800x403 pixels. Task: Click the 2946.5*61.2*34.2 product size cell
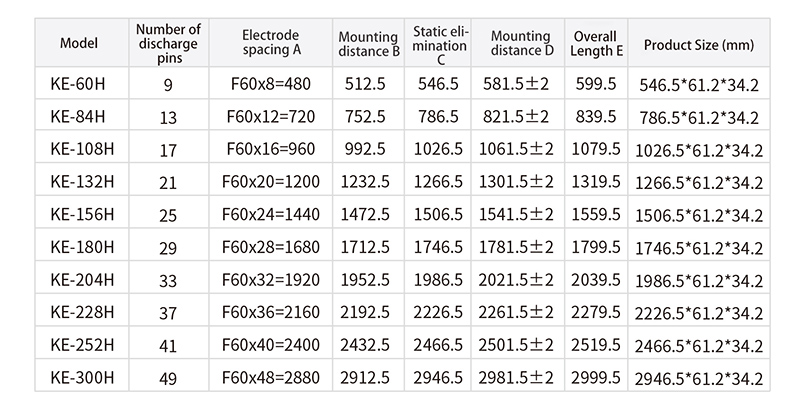click(699, 379)
